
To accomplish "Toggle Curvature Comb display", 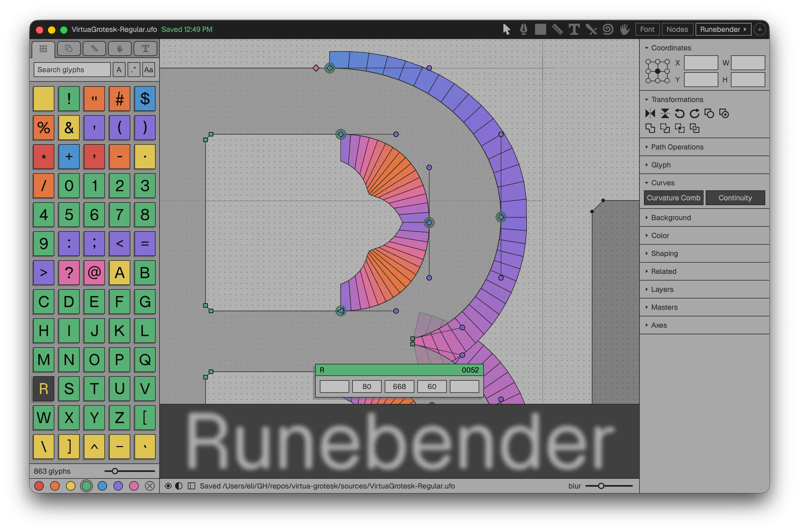I will pos(673,198).
